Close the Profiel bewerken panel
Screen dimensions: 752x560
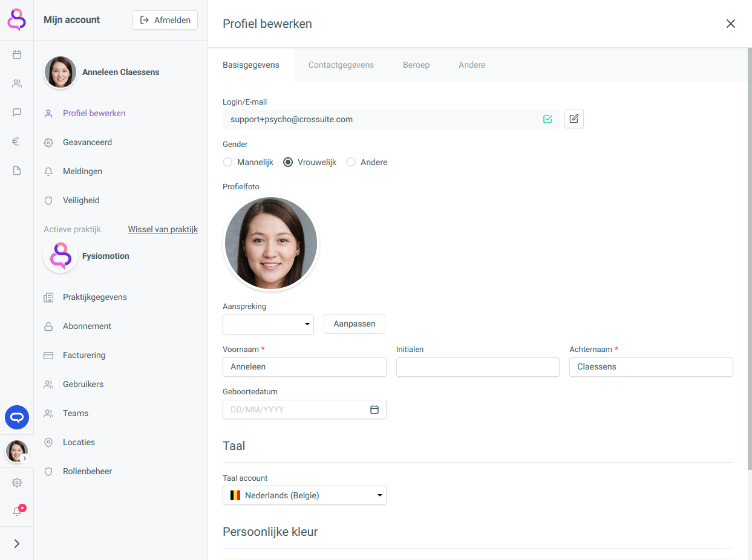[x=731, y=24]
